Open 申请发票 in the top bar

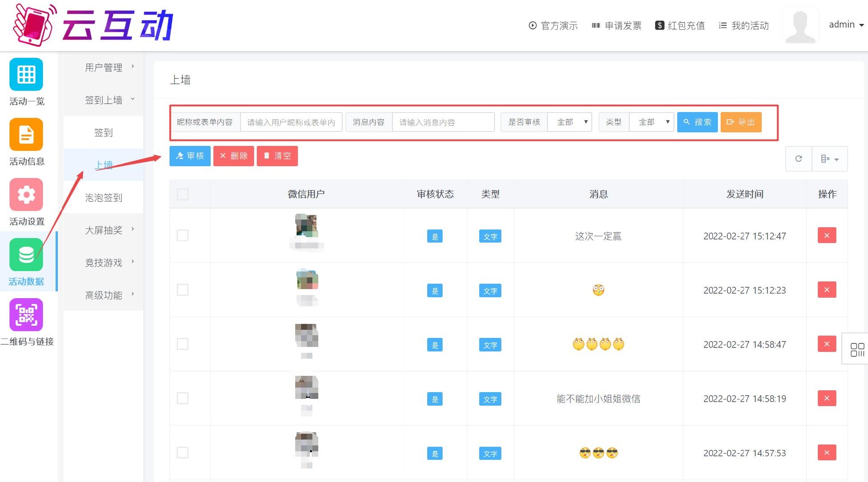click(x=617, y=25)
